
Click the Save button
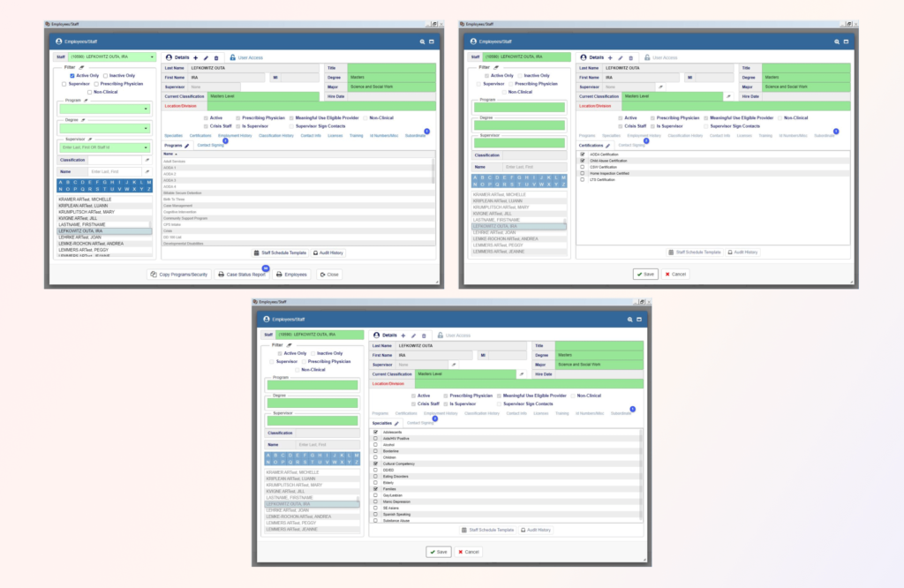click(x=438, y=551)
